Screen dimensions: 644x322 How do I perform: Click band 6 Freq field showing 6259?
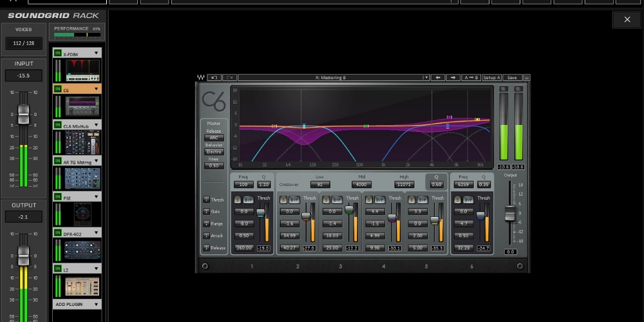pos(464,185)
